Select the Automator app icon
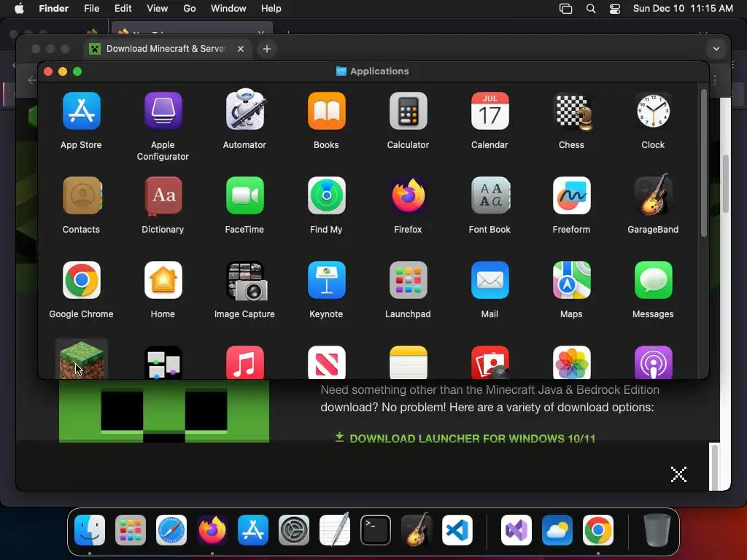 click(x=245, y=110)
